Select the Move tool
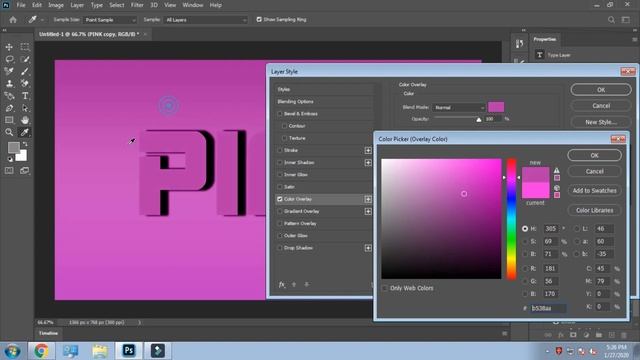Viewport: 640px width, 360px height. (x=9, y=47)
